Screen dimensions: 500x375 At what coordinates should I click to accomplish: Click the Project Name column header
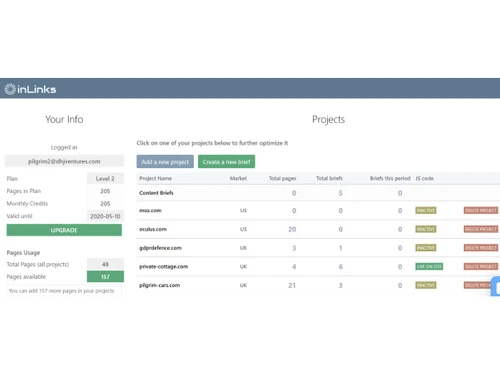tap(155, 178)
